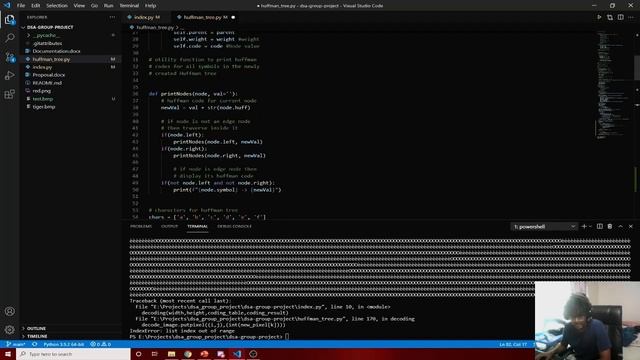The image size is (640, 360).
Task: Open the Manage gear icon
Action: pos(9,329)
